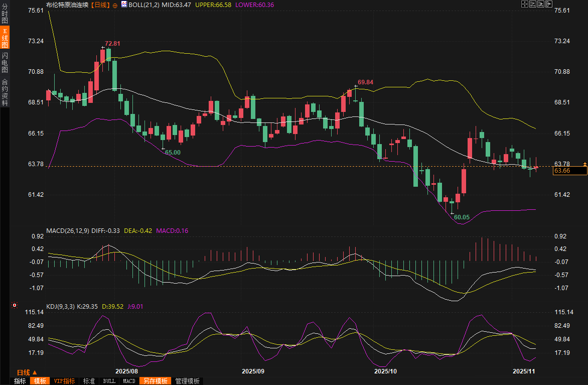Screen dimensions: 588x385
Task: Open the 闪电图 side tab
Action: coord(5,62)
